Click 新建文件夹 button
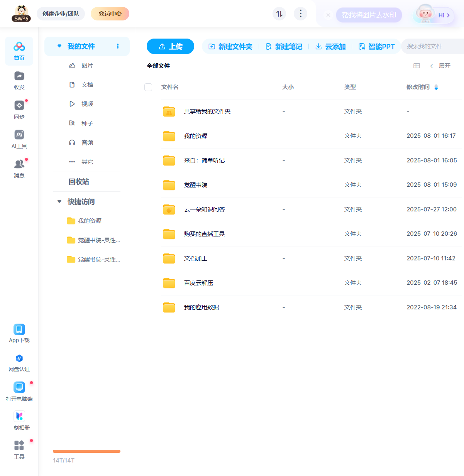The image size is (464, 476). (230, 47)
